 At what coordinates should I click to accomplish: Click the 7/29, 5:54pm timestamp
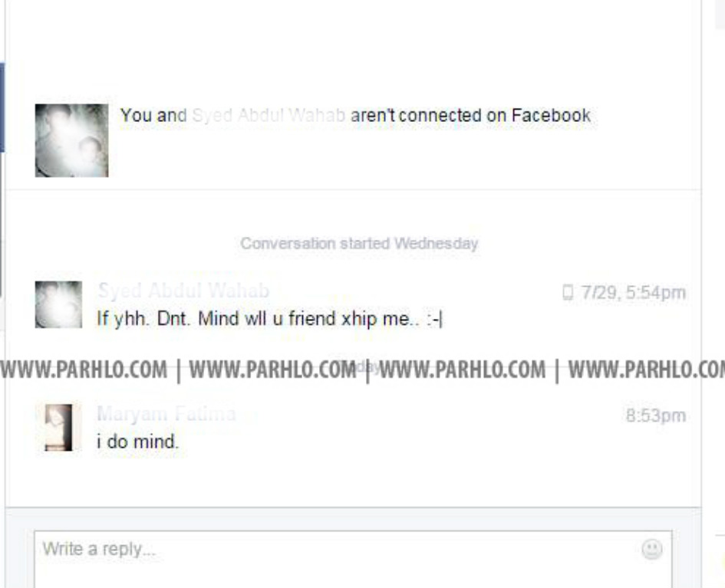[634, 292]
